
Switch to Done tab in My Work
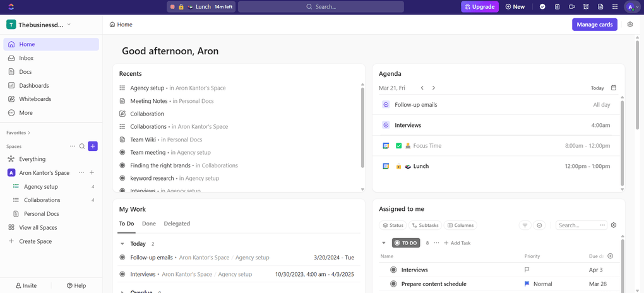148,224
